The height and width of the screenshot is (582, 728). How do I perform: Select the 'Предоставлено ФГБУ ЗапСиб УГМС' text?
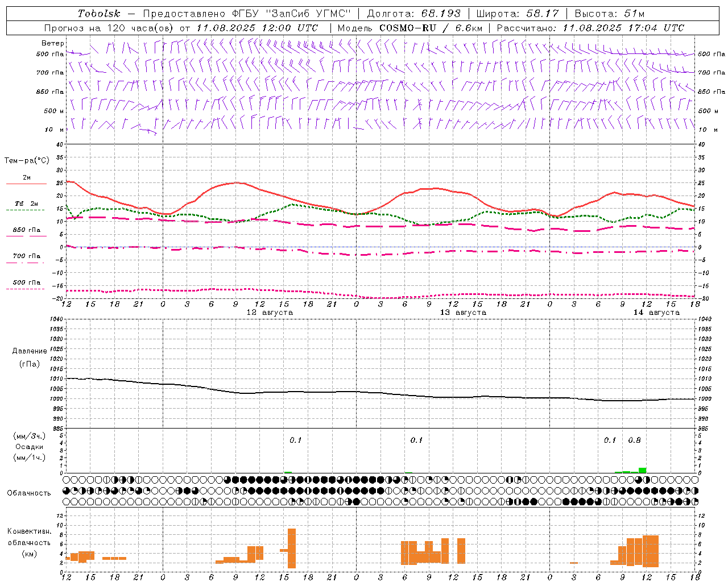tap(247, 14)
